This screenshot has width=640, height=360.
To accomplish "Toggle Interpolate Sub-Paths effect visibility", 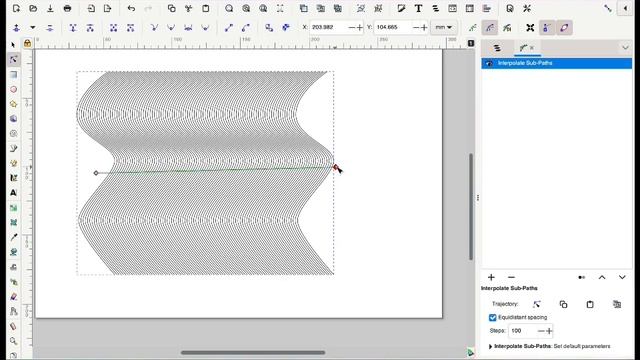I will [489, 63].
